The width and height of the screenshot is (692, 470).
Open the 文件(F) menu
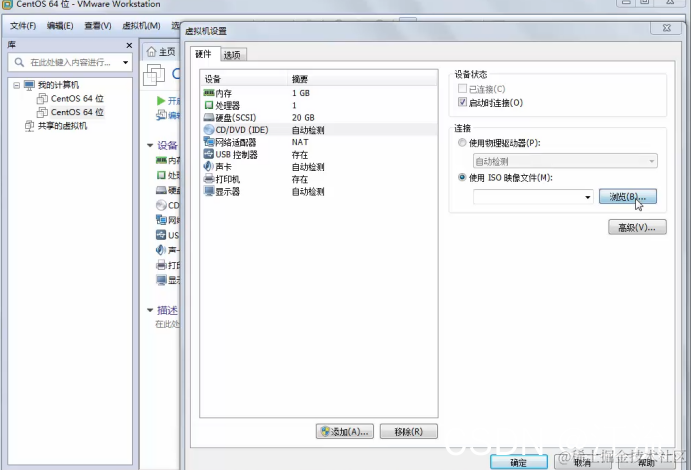click(23, 26)
